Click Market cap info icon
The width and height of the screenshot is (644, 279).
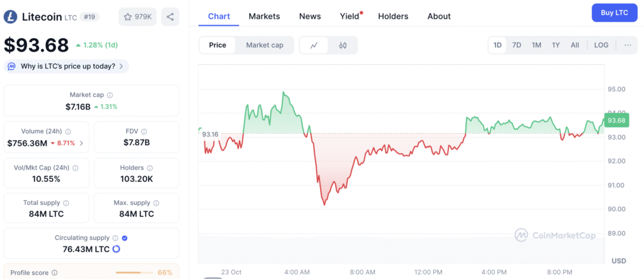pyautogui.click(x=110, y=95)
